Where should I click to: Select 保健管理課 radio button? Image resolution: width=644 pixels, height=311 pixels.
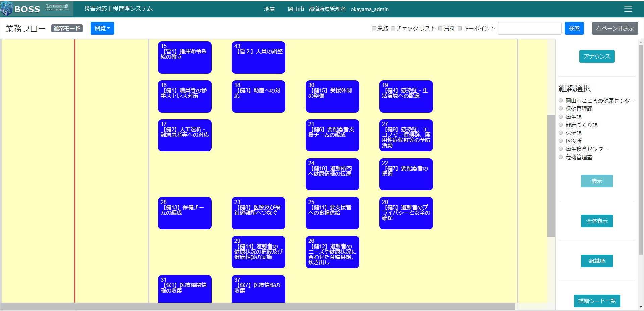tap(561, 108)
